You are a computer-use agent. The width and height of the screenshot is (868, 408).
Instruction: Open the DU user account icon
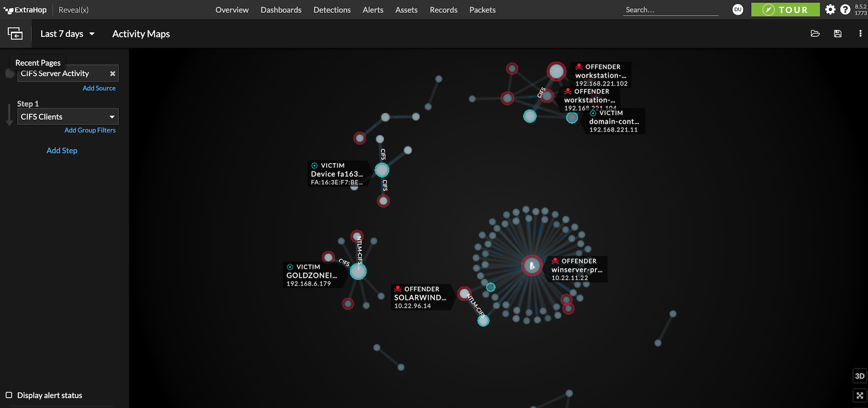pos(738,9)
